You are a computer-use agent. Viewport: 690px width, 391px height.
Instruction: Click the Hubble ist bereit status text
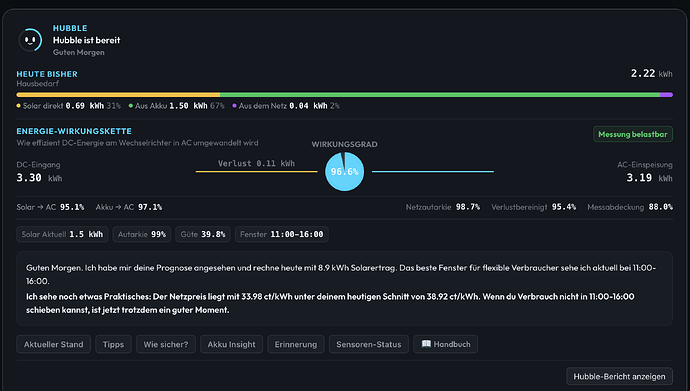(x=87, y=40)
